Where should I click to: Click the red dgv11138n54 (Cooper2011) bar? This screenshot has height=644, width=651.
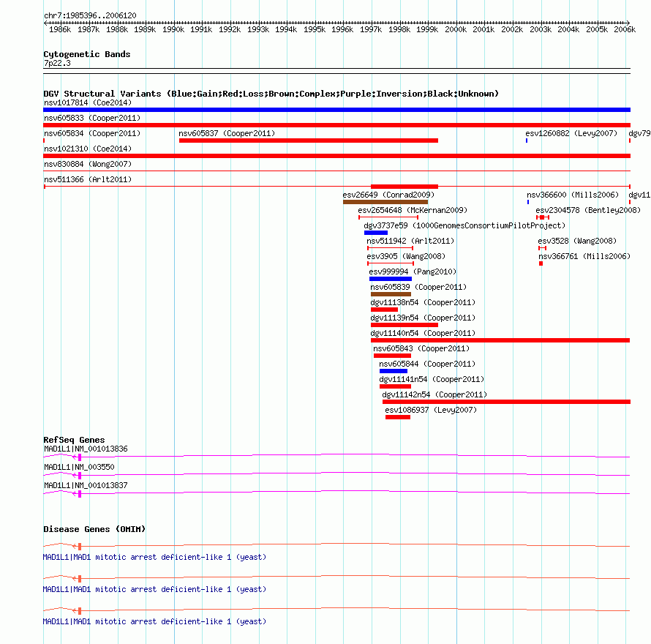click(384, 310)
